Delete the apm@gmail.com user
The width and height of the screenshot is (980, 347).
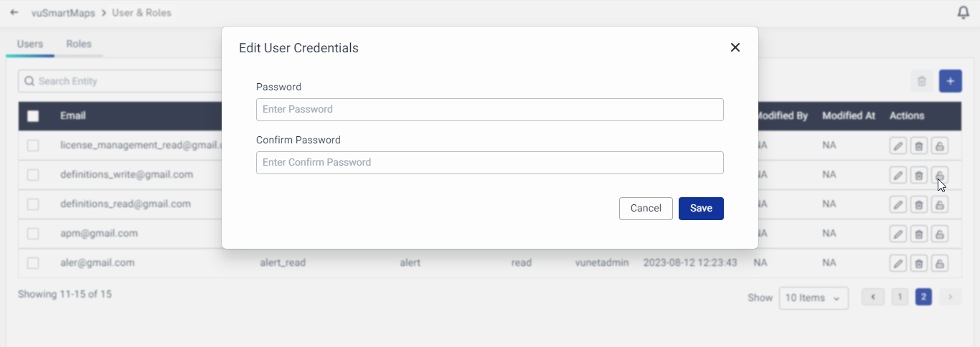(x=918, y=234)
